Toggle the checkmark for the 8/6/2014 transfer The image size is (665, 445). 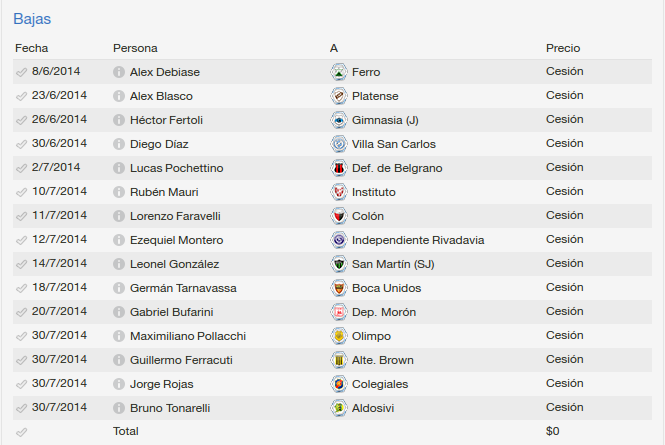[x=22, y=72]
